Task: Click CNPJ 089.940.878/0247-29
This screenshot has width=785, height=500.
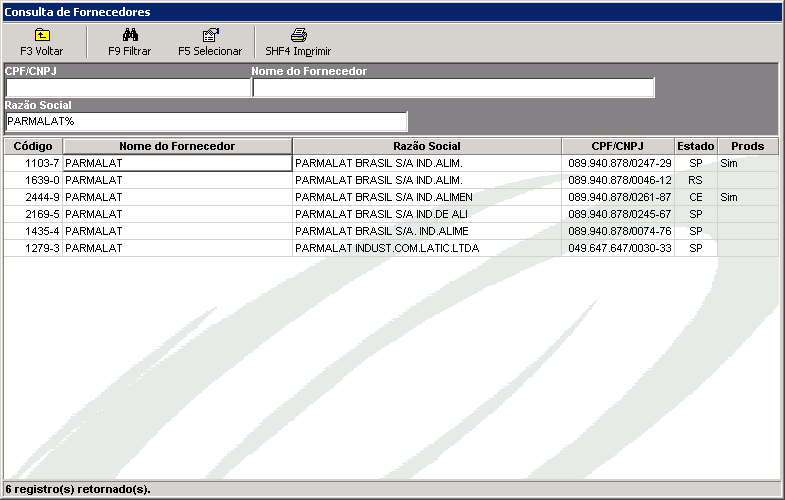Action: click(x=620, y=163)
